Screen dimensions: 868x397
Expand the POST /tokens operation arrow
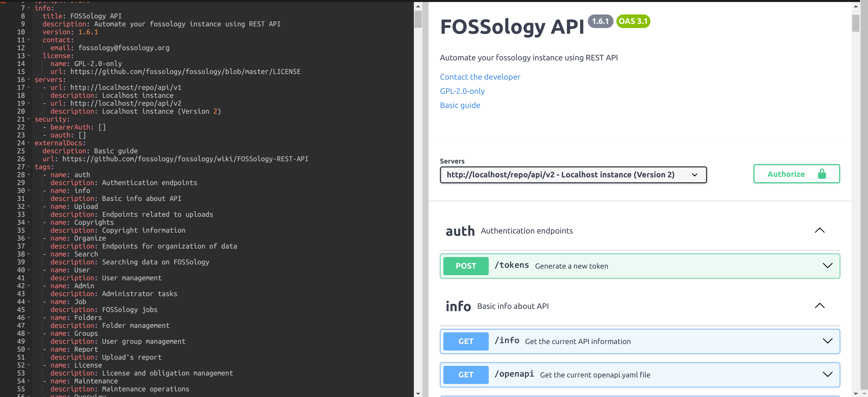(x=827, y=266)
